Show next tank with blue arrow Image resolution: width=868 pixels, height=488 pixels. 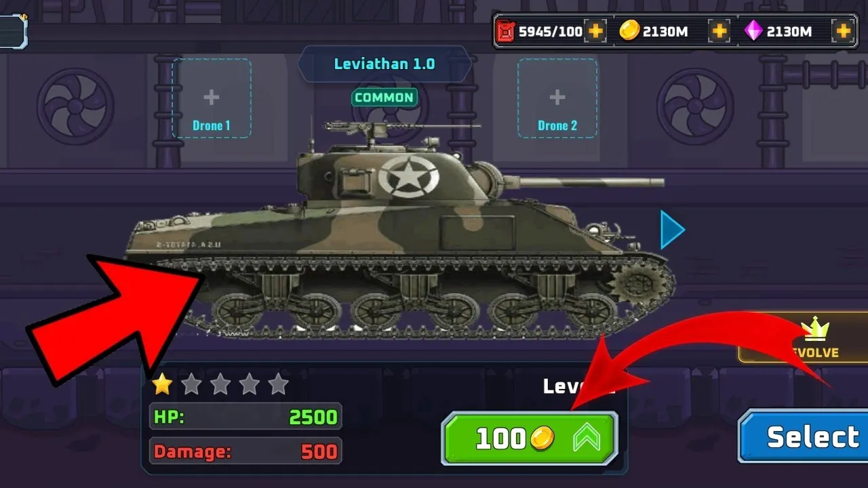coord(673,230)
